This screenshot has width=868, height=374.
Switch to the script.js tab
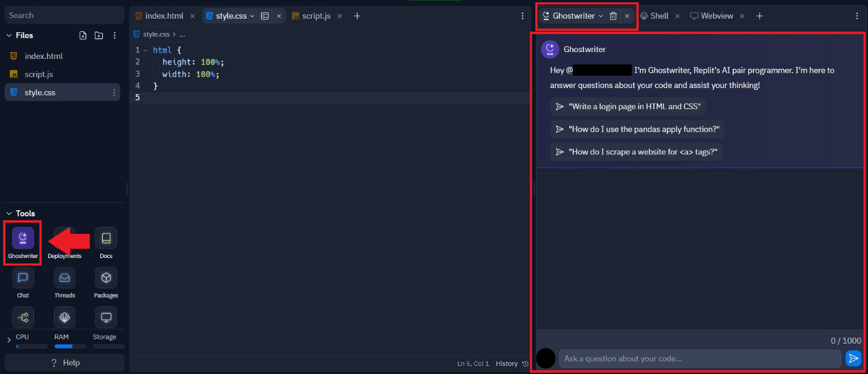click(316, 16)
